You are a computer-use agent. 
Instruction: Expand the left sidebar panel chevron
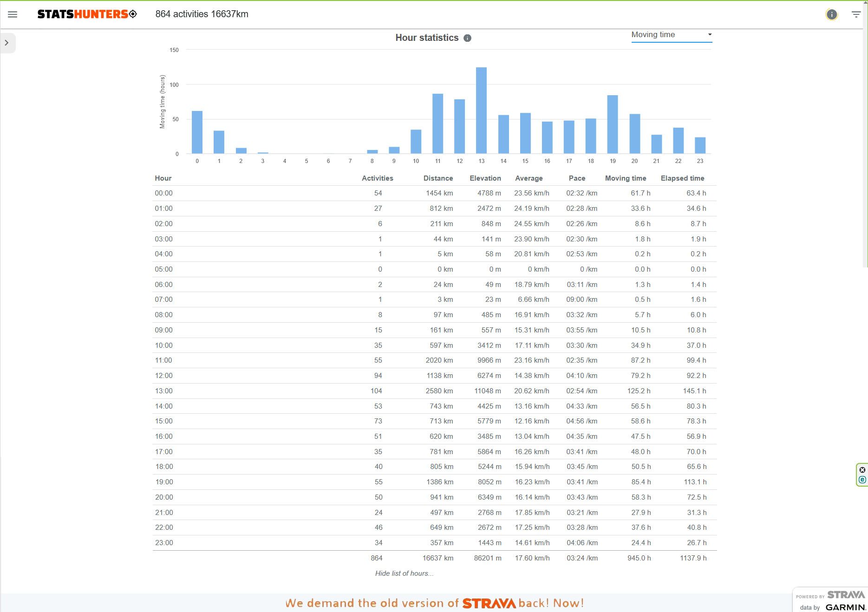[x=7, y=43]
